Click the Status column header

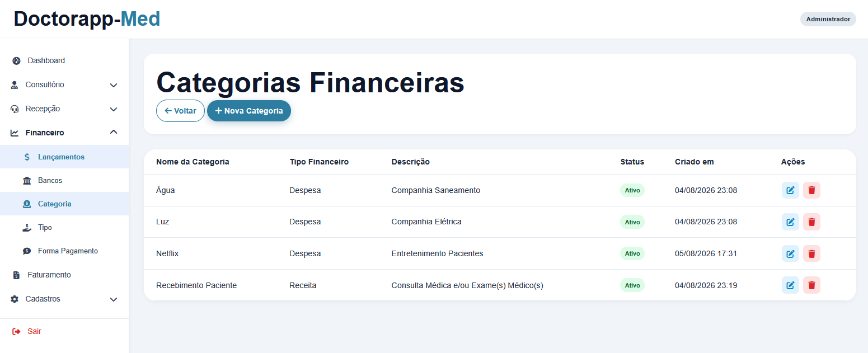[x=632, y=162]
